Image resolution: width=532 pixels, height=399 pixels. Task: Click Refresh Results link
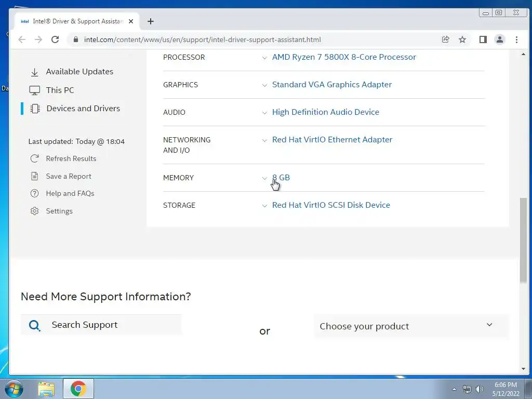coord(71,159)
